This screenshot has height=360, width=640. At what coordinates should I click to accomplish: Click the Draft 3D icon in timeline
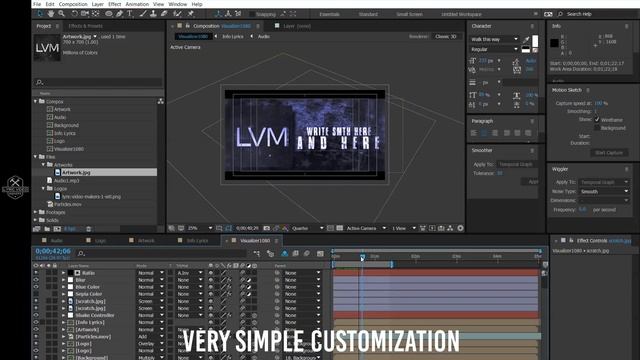point(270,253)
